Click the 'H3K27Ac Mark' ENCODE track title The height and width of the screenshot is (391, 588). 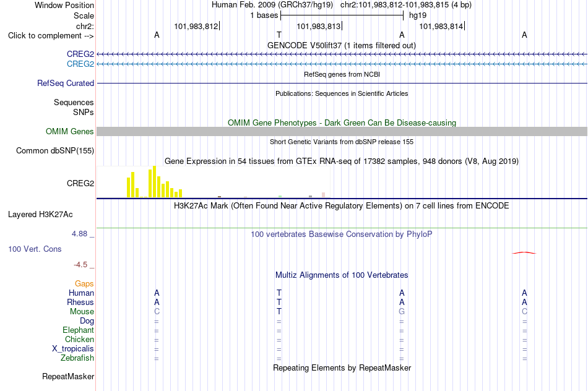[x=342, y=206]
